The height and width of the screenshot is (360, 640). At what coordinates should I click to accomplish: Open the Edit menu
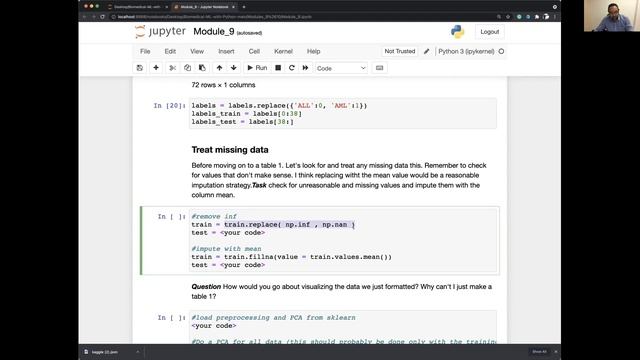(x=170, y=51)
